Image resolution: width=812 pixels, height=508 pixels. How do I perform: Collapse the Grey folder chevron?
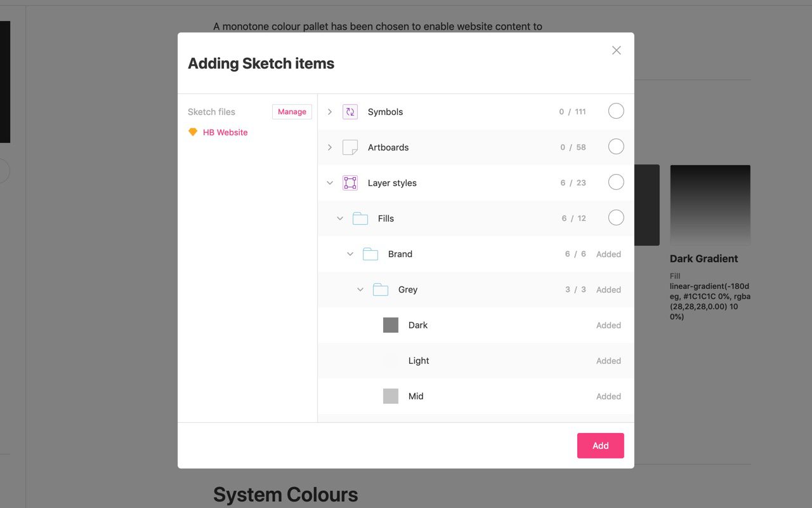[x=360, y=289]
